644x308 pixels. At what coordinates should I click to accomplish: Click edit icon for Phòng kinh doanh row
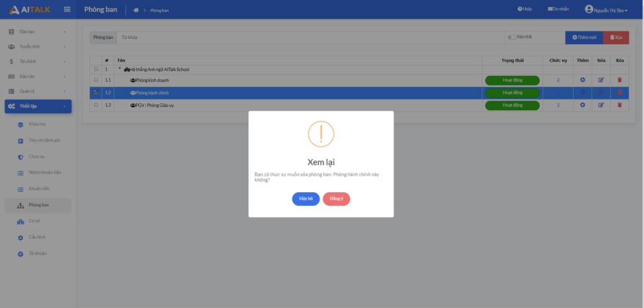tap(601, 80)
